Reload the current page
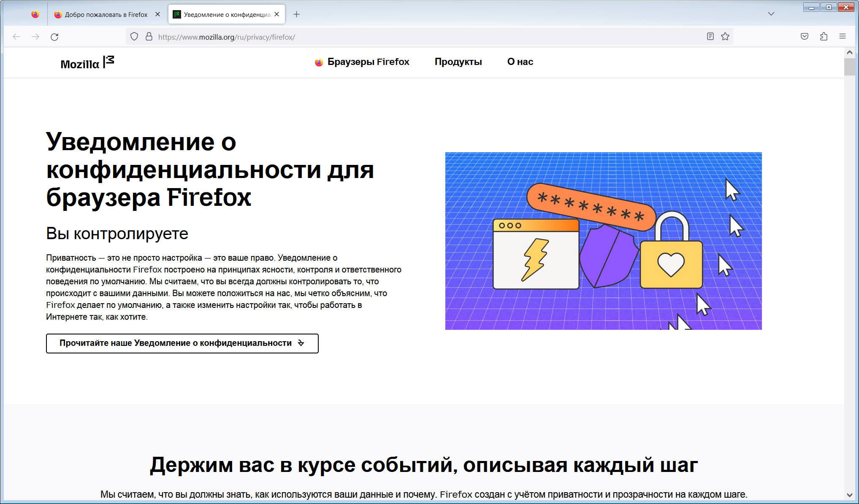Image resolution: width=859 pixels, height=504 pixels. 54,37
